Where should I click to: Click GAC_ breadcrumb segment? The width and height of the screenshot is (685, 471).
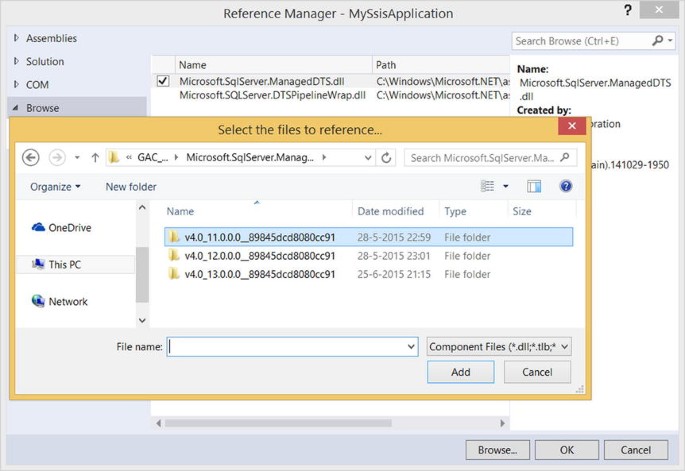click(x=152, y=157)
